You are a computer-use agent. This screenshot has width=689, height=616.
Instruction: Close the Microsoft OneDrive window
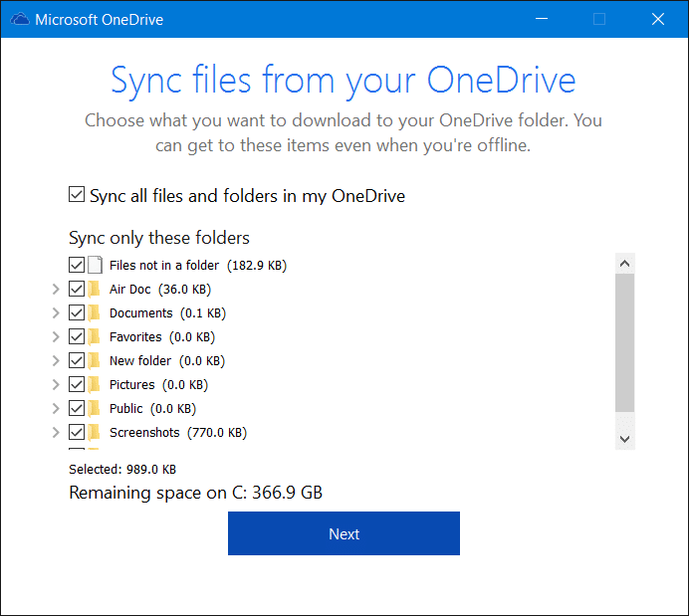click(x=658, y=19)
